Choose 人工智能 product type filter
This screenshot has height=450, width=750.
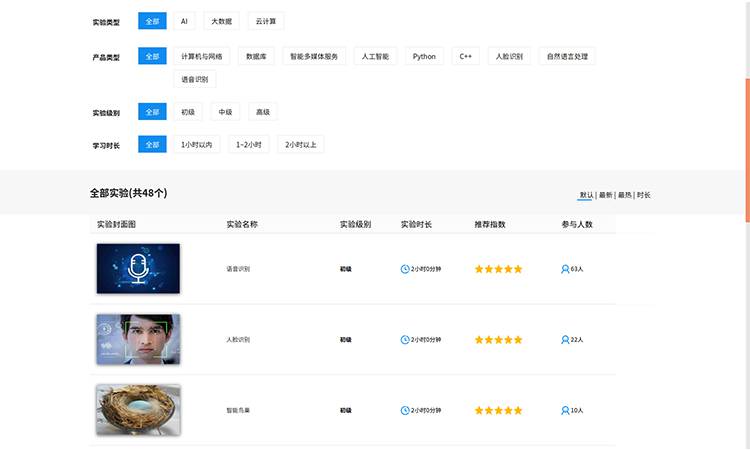coord(375,56)
